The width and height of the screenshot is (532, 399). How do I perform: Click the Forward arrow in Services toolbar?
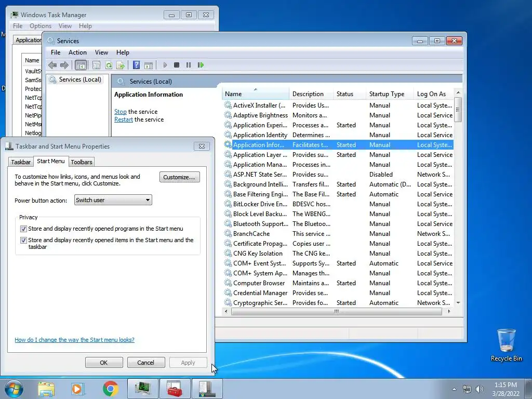(x=64, y=65)
